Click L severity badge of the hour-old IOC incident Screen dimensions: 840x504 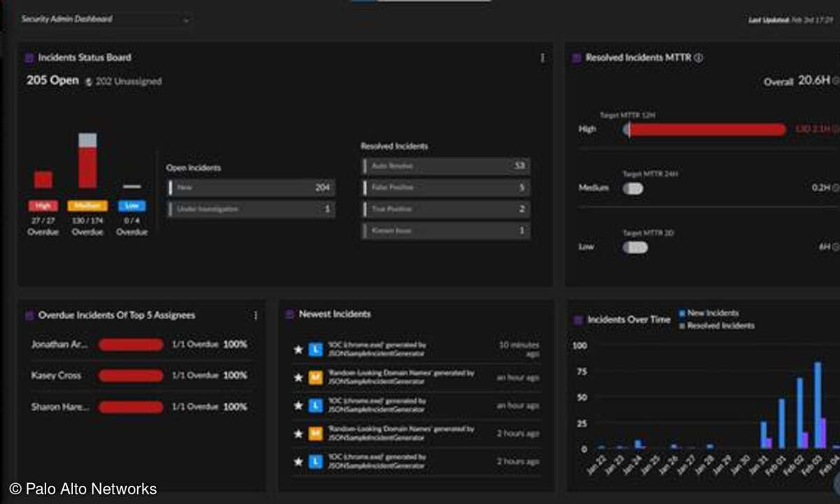tap(316, 405)
